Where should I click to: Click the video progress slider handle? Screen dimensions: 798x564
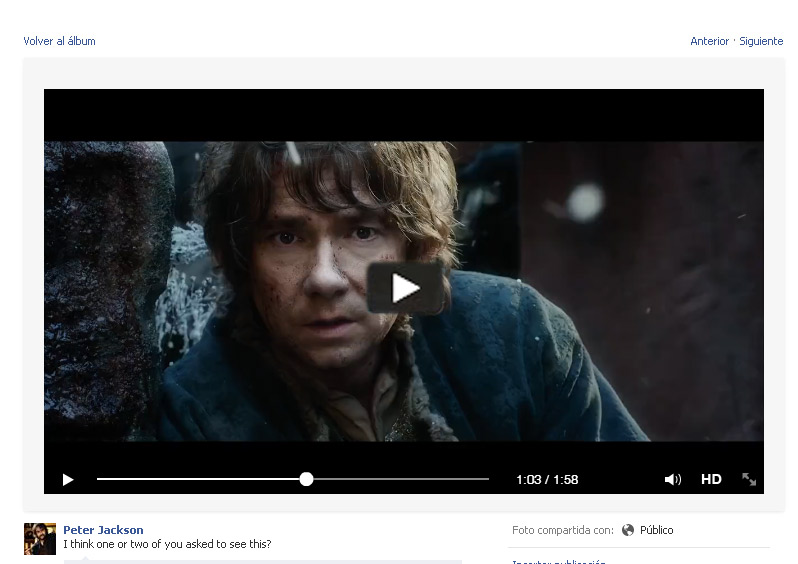point(306,479)
